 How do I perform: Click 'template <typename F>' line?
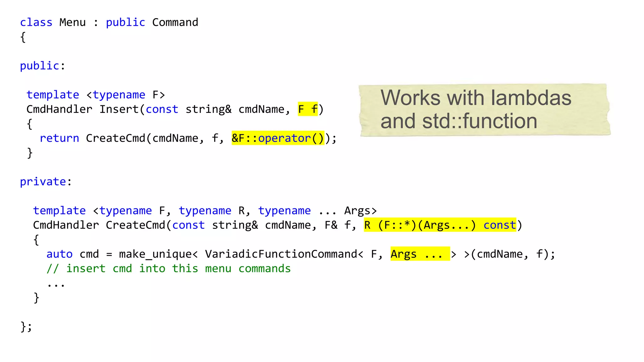[96, 95]
